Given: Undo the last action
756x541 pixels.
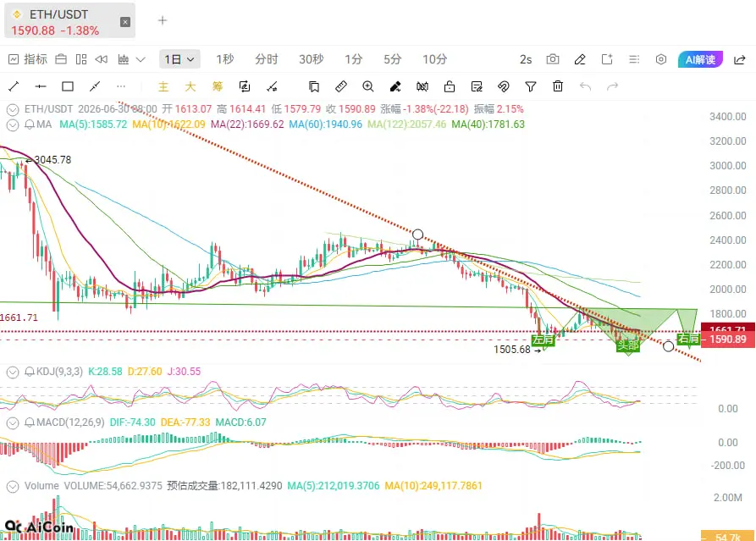Looking at the screenshot, I should [x=585, y=86].
